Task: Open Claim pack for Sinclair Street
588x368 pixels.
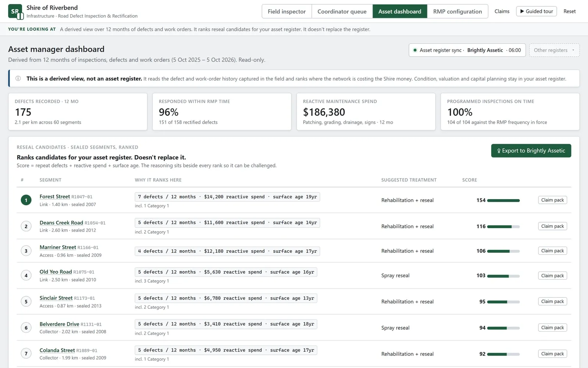Action: pos(552,301)
